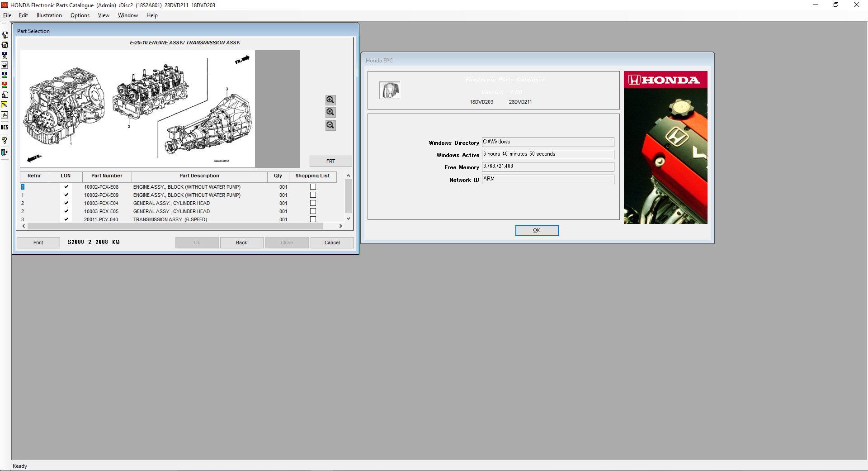Click the engine and transmission illustration
This screenshot has height=471, width=868.
137,109
